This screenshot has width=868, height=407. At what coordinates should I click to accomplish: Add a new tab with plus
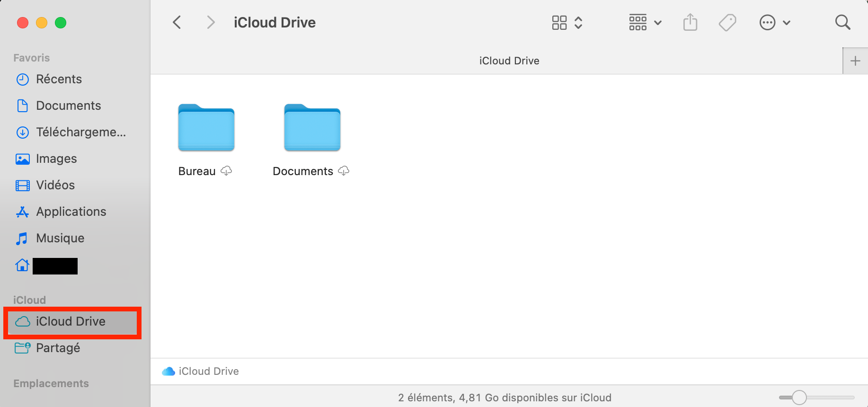coord(855,61)
